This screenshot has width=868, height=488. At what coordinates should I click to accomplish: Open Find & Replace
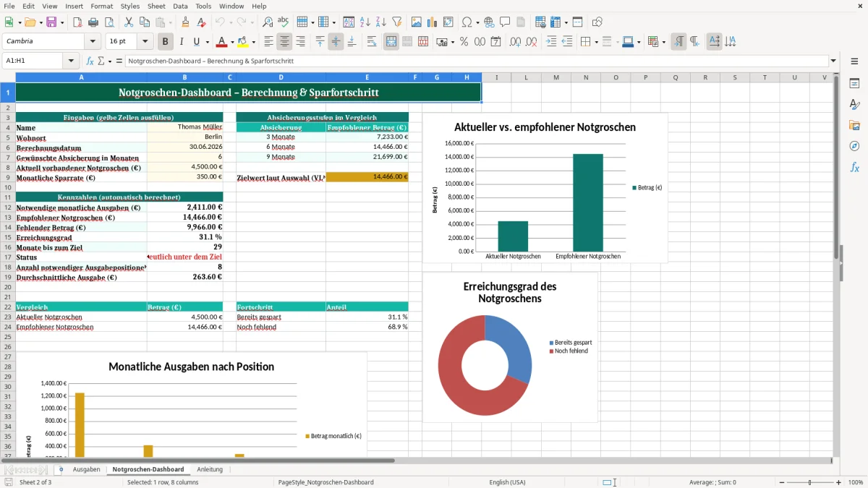coord(268,22)
